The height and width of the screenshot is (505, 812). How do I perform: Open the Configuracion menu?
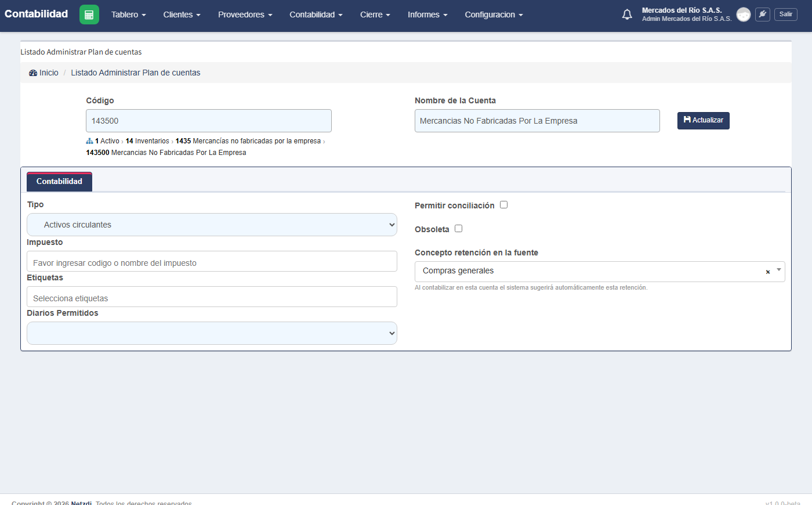(x=494, y=15)
